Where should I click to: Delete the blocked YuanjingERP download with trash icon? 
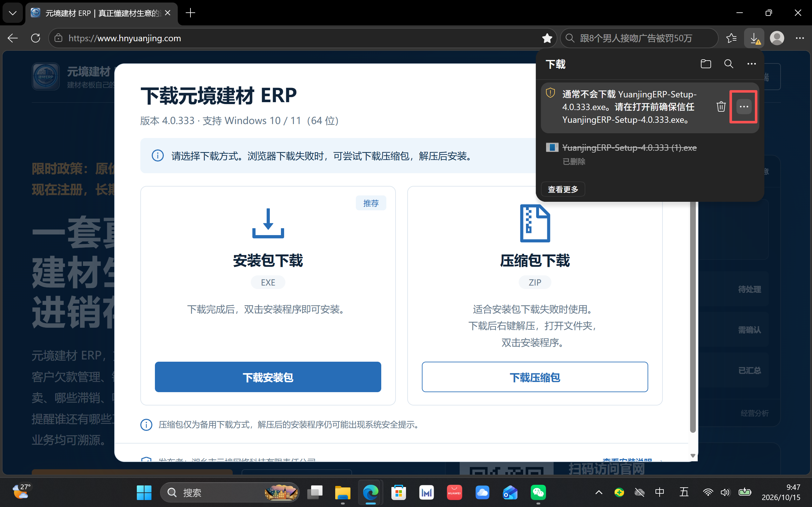tap(721, 107)
